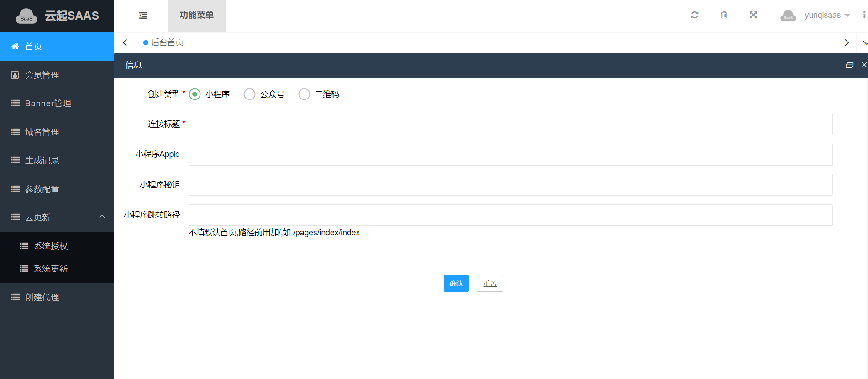Screen dimensions: 868x379
Task: Open 系统授权 submenu item
Action: tap(57, 246)
